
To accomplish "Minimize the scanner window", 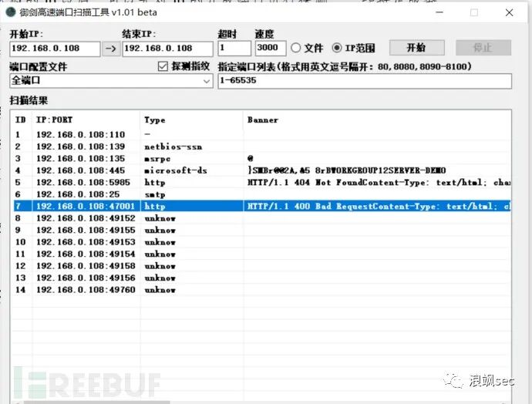I will coord(439,12).
